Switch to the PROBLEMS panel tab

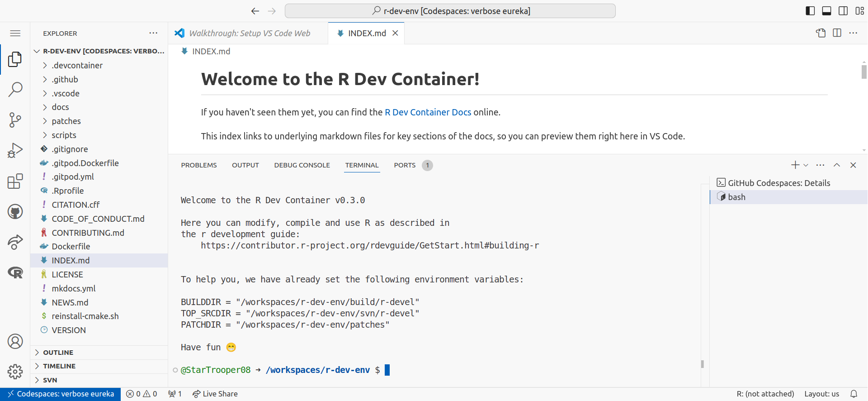click(199, 165)
